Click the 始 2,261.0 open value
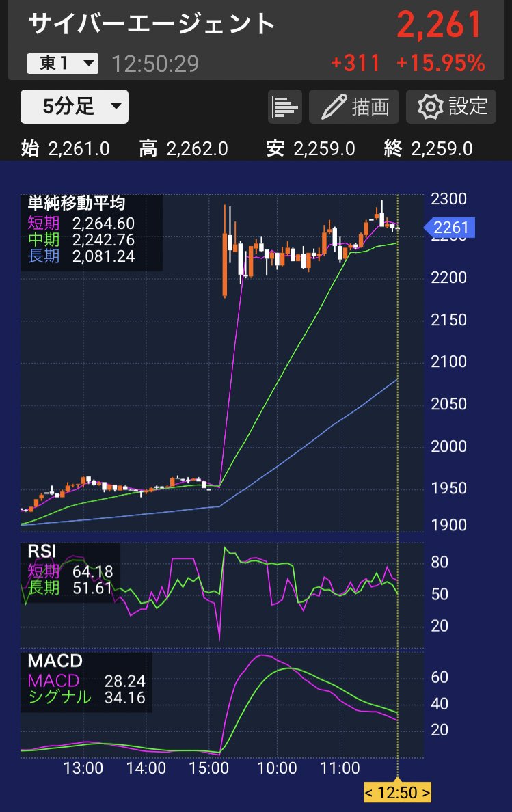This screenshot has height=812, width=512. (66, 148)
